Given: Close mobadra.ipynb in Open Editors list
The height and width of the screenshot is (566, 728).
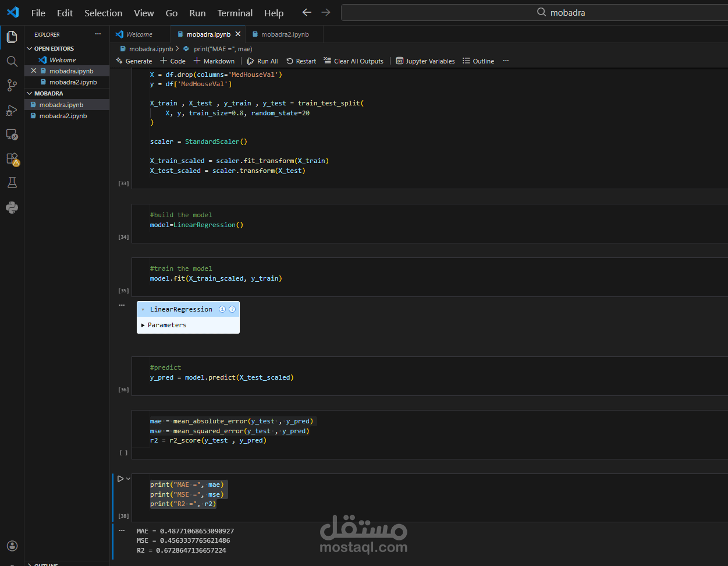Looking at the screenshot, I should click(x=33, y=71).
